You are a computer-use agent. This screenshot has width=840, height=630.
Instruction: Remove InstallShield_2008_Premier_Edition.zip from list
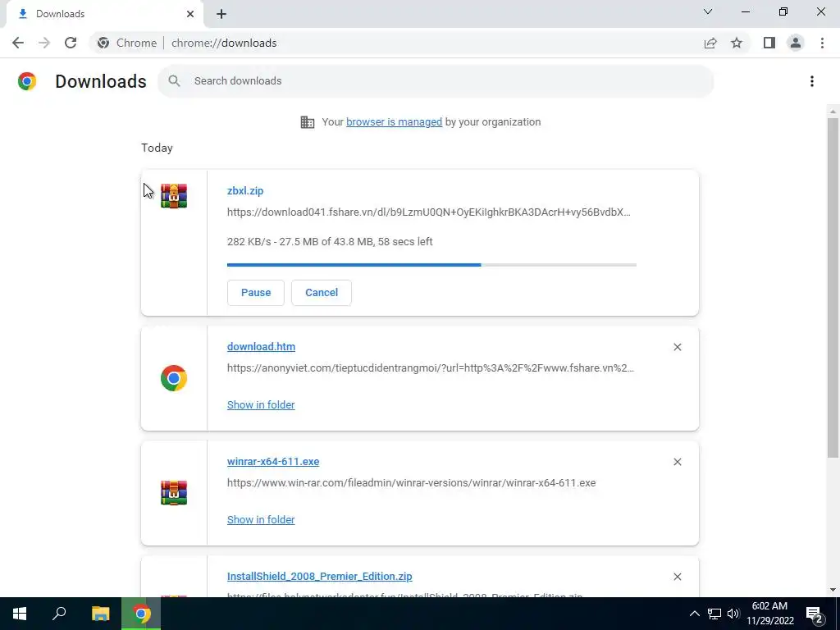[677, 577]
